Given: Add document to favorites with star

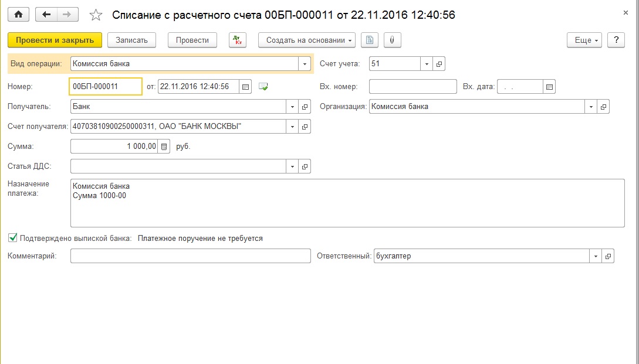Looking at the screenshot, I should pos(96,15).
